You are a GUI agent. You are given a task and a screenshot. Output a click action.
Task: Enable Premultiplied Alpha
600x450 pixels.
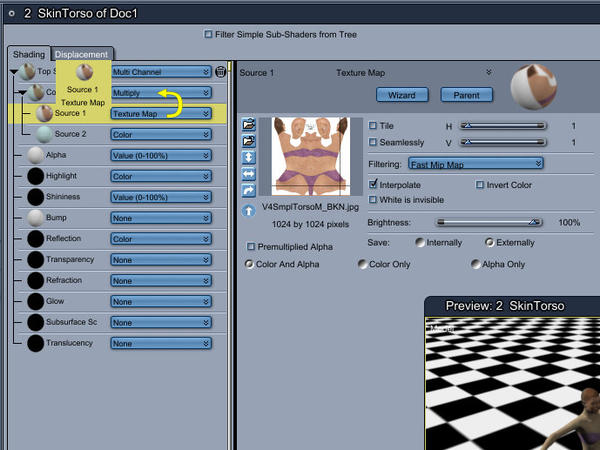[x=251, y=246]
